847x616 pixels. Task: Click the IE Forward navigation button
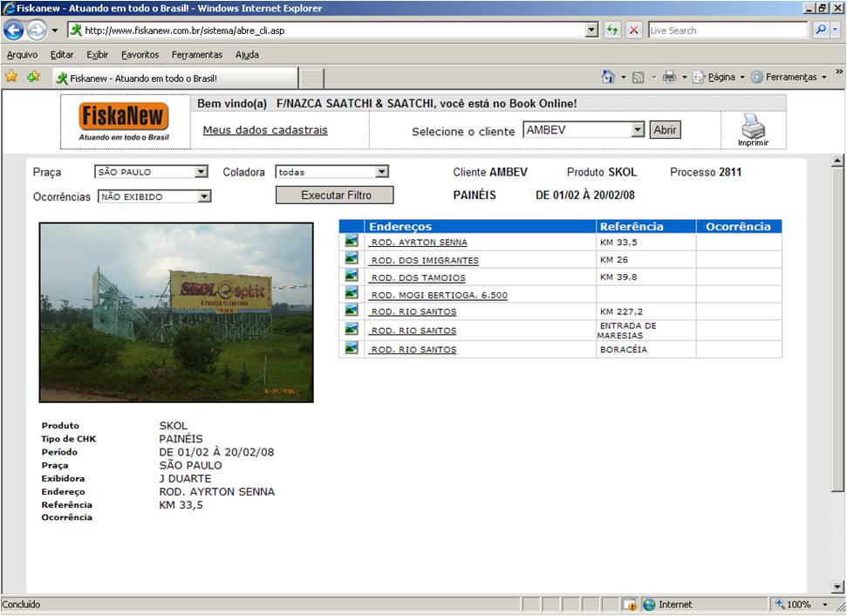point(36,31)
